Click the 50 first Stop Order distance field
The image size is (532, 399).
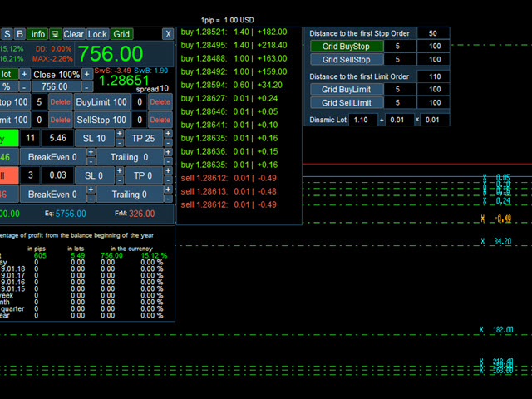pyautogui.click(x=433, y=33)
